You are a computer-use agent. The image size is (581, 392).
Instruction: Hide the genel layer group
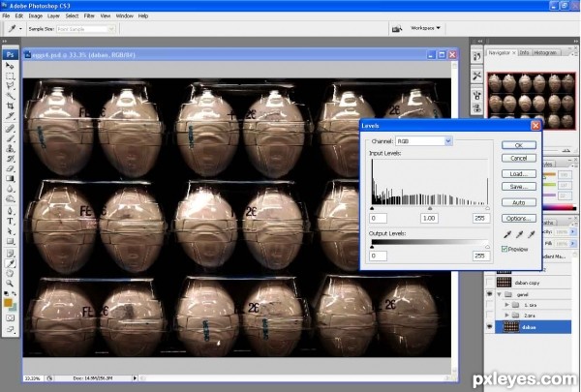coord(489,294)
